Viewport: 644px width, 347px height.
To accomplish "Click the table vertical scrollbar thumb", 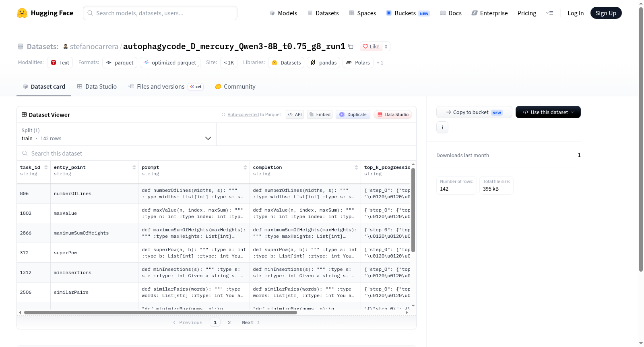I will coord(413,210).
